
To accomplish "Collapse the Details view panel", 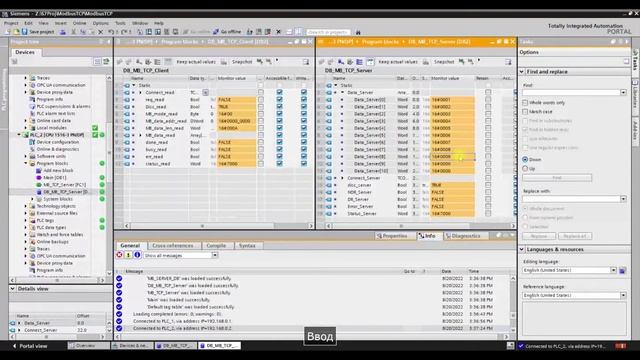I will [x=13, y=289].
